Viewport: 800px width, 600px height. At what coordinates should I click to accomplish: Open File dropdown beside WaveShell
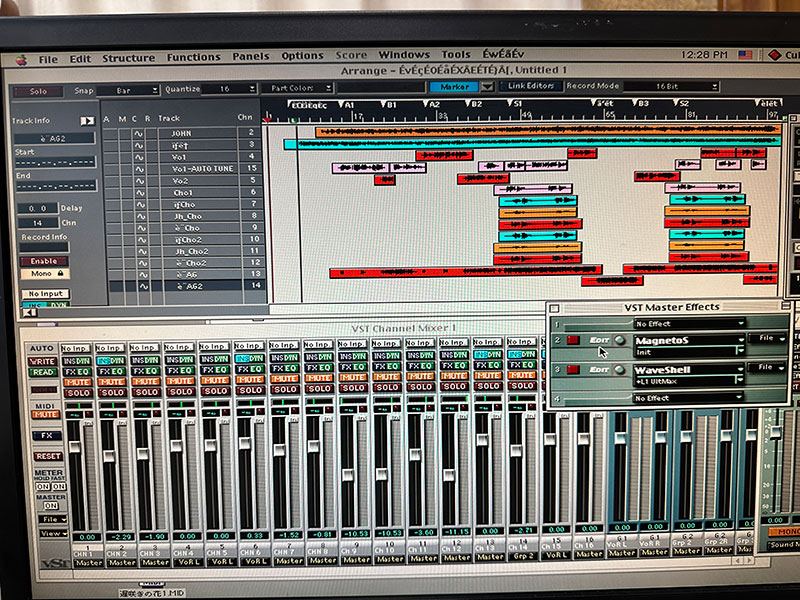pos(766,367)
